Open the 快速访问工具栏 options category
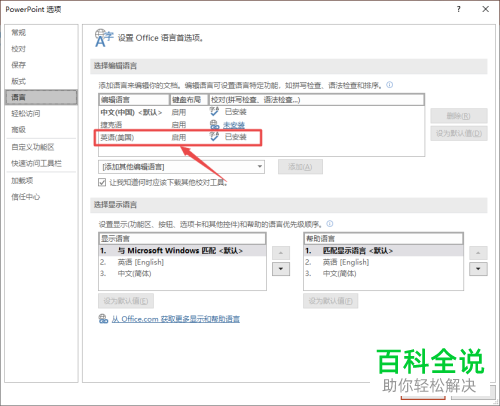Screen dimensions: 500x406 41,163
